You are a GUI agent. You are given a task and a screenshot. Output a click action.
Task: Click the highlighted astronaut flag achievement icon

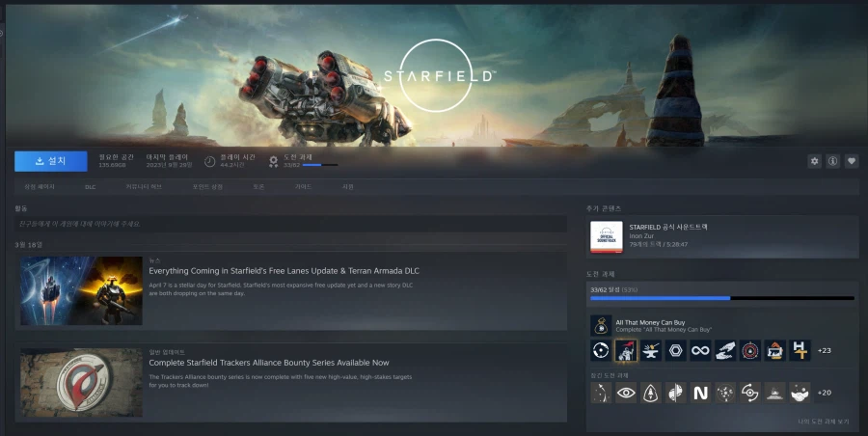coord(626,350)
